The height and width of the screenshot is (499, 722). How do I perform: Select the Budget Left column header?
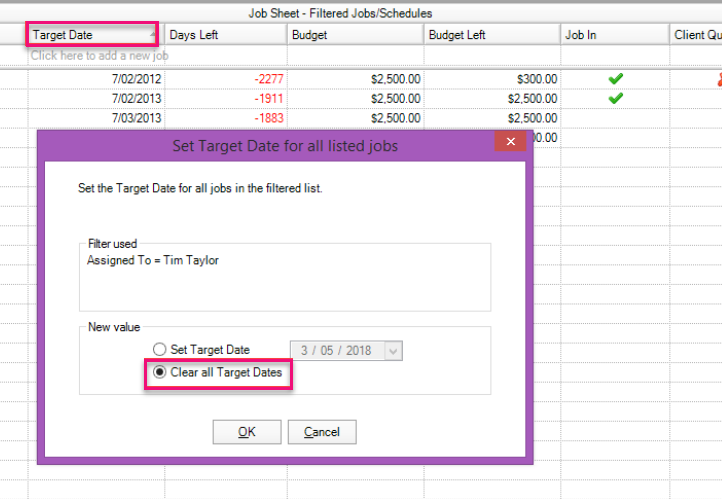click(489, 35)
